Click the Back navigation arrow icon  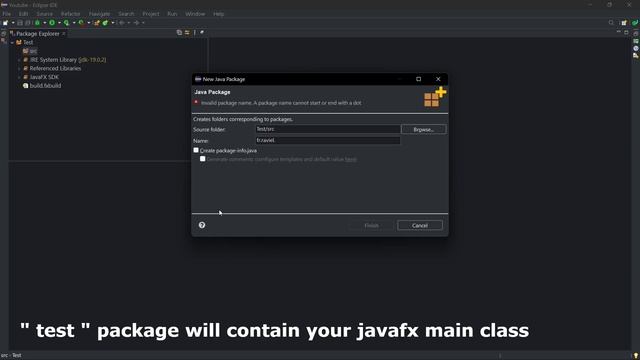(122, 22)
